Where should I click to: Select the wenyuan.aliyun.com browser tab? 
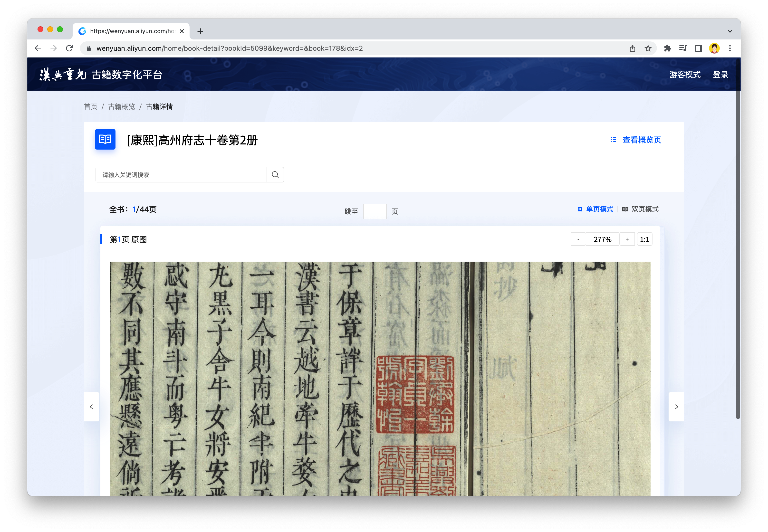click(x=131, y=31)
